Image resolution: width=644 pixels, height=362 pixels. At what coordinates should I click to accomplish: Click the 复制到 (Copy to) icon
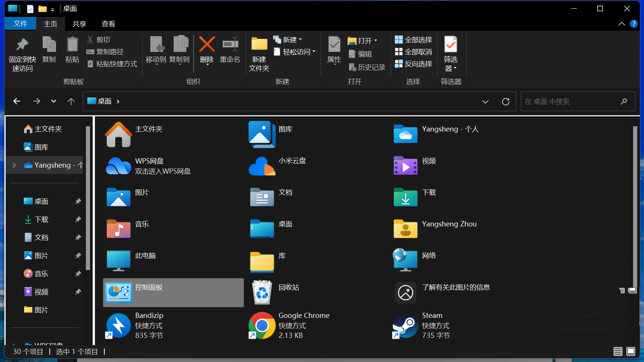coord(180,50)
